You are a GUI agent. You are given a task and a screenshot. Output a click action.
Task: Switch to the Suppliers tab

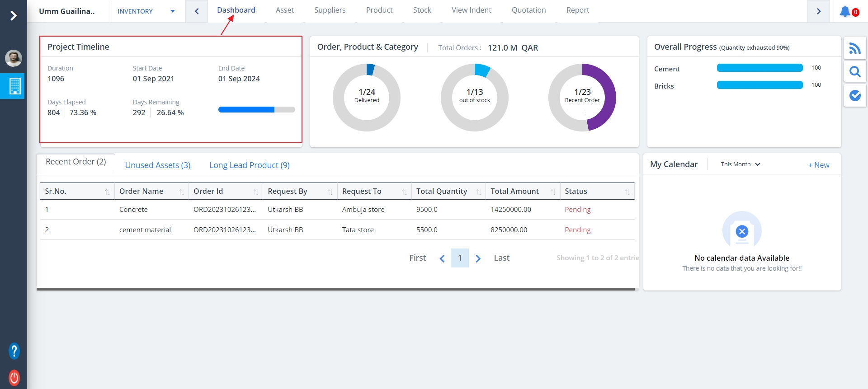coord(330,10)
